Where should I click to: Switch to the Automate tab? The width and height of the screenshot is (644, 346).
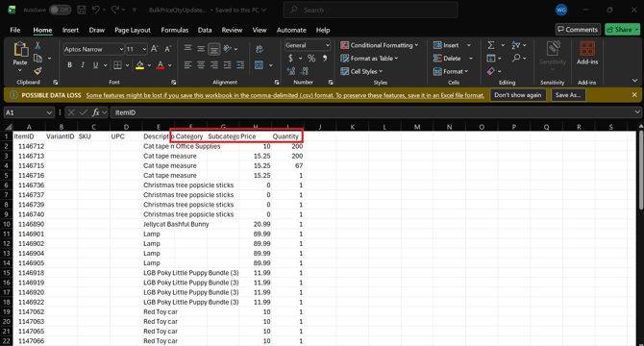point(291,30)
